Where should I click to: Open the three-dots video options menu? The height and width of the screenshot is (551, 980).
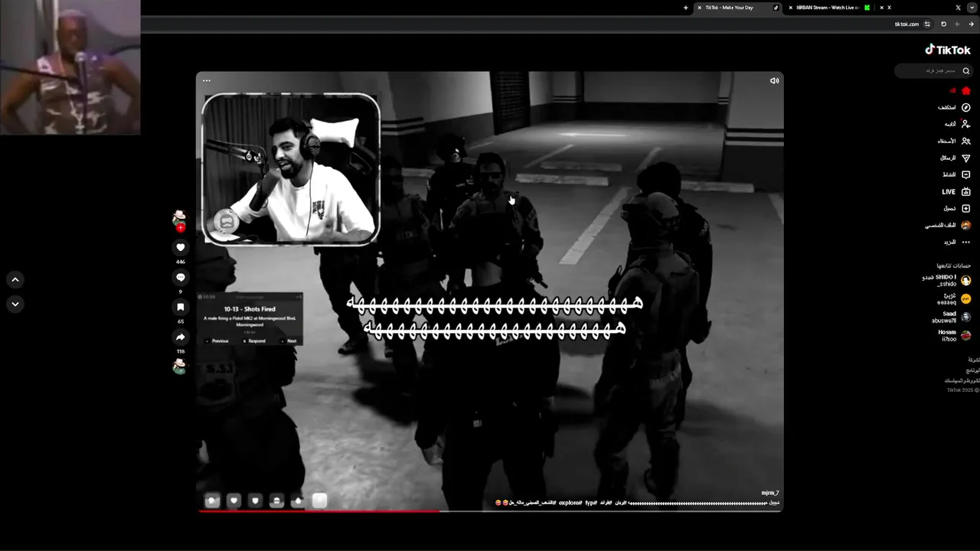click(207, 80)
